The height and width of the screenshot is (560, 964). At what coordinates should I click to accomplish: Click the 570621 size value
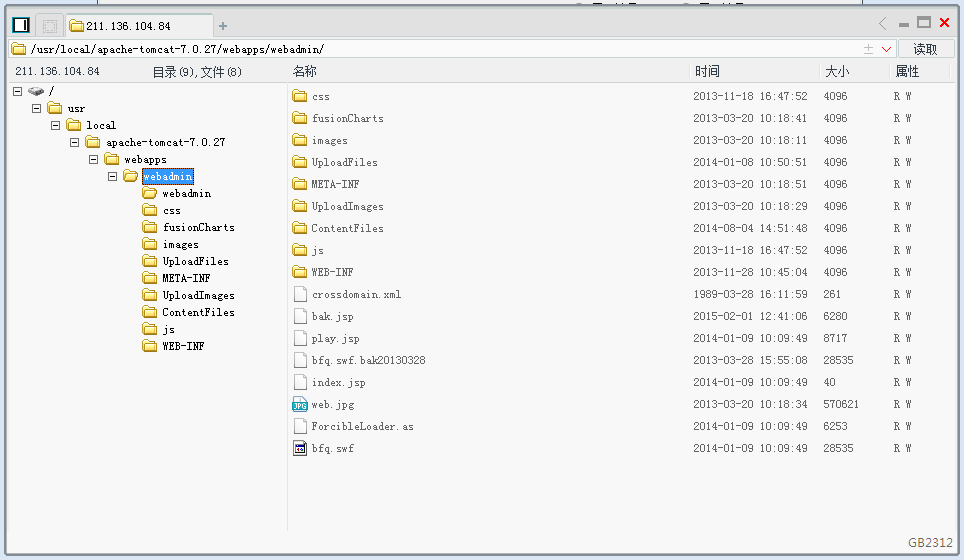tap(840, 404)
